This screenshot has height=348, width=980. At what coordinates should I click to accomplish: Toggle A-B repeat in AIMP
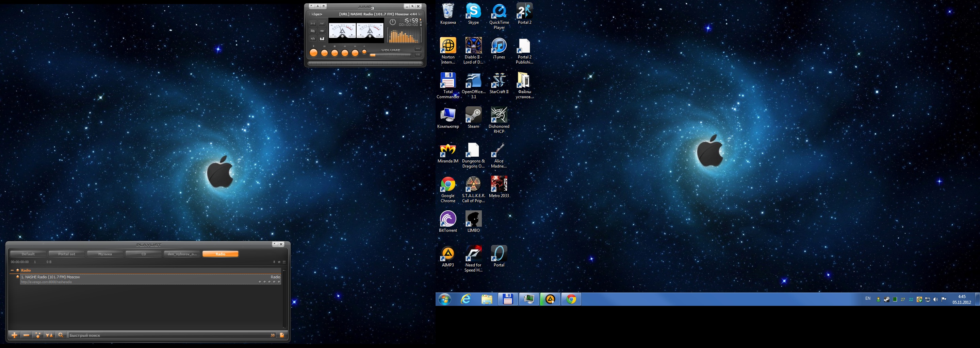pyautogui.click(x=313, y=23)
